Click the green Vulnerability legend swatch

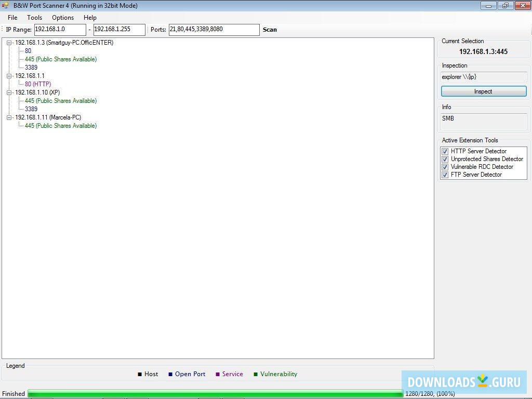pyautogui.click(x=256, y=374)
